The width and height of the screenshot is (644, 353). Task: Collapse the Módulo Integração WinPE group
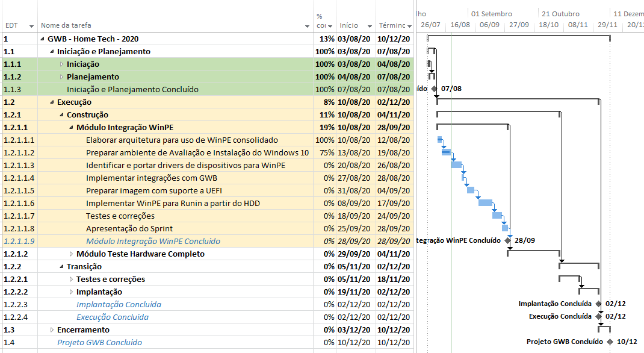pos(71,128)
